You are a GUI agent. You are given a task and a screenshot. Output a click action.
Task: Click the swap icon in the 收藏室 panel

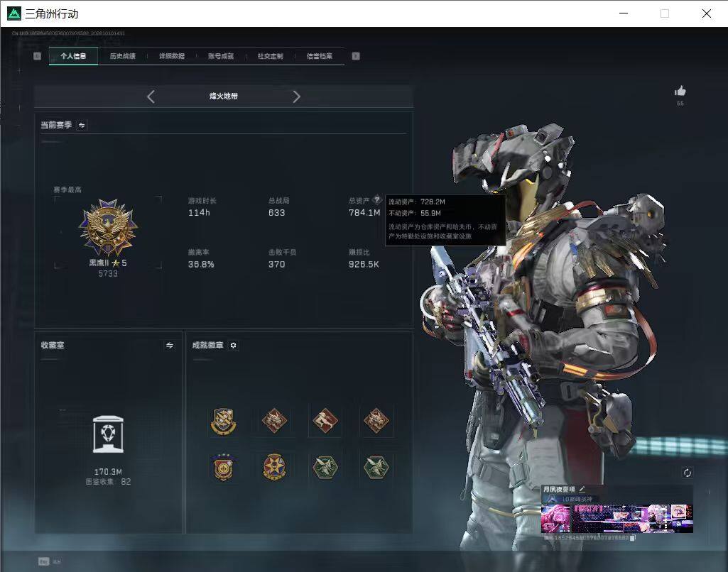pos(170,345)
